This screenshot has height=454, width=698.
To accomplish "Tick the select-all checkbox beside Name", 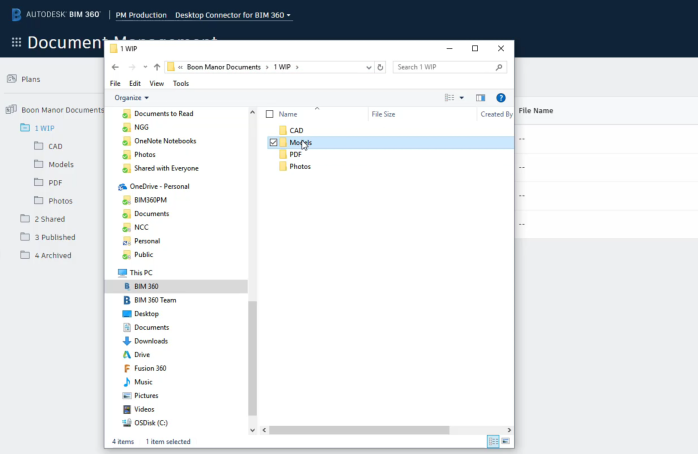I will tap(269, 114).
